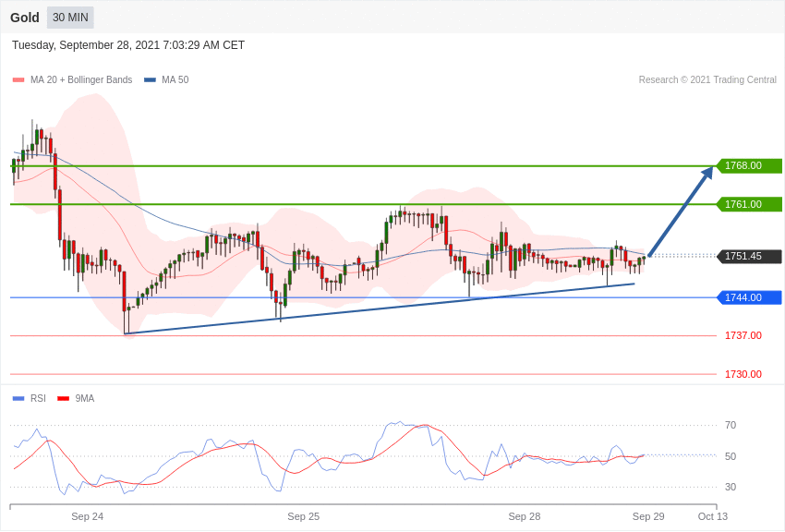785x532 pixels.
Task: Click the MA 50 legend color swatch
Action: [150, 79]
